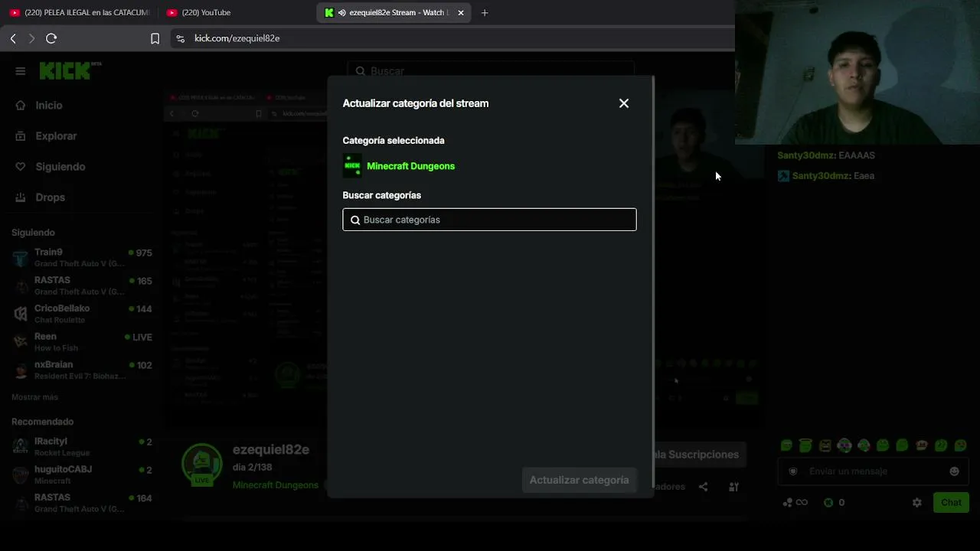The image size is (980, 551).
Task: Go forward in browser history
Action: pyautogui.click(x=31, y=38)
